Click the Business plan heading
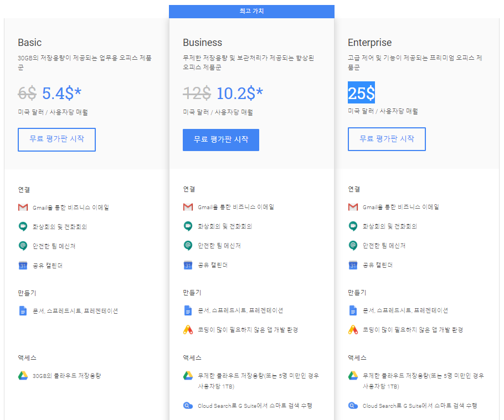Screen dimensions: 504x420 203,43
